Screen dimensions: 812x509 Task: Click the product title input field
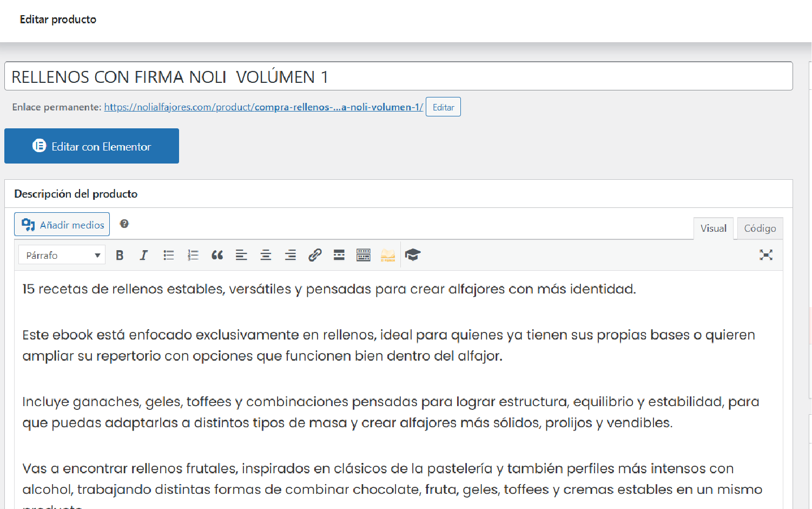click(399, 76)
